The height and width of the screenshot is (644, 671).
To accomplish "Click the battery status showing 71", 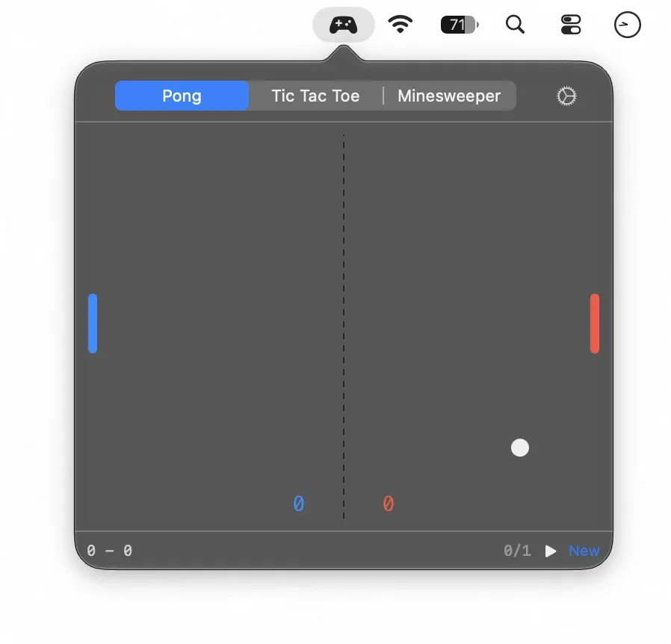I will pos(460,25).
